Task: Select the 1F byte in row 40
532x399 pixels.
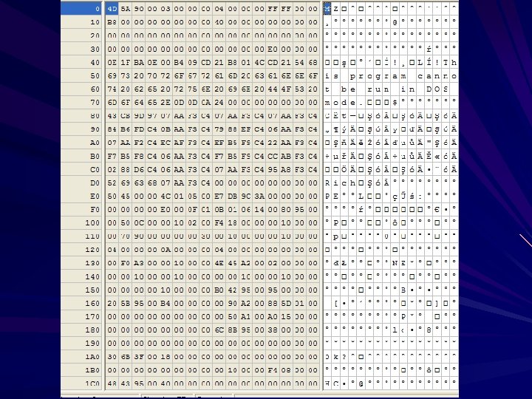Action: click(126, 62)
